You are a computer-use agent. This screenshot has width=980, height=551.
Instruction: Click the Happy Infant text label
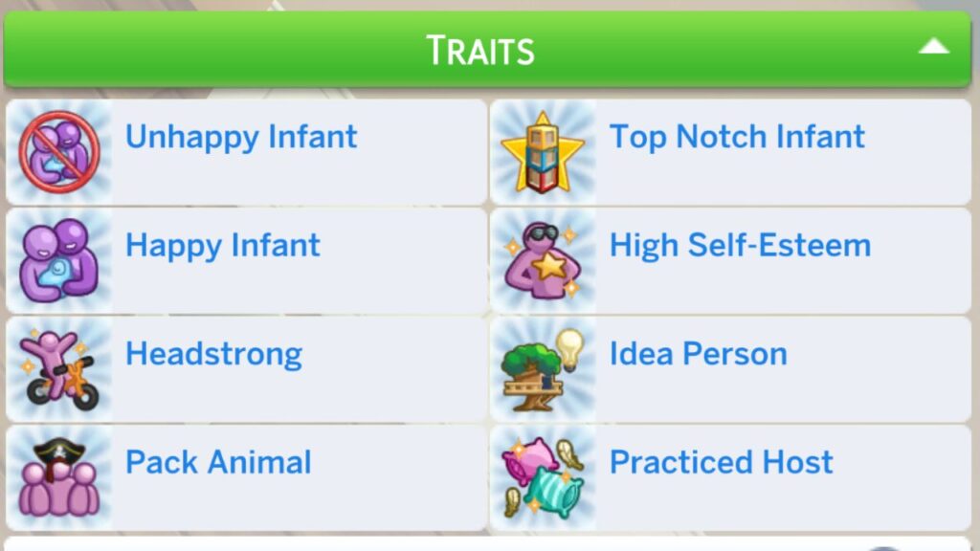tap(220, 246)
